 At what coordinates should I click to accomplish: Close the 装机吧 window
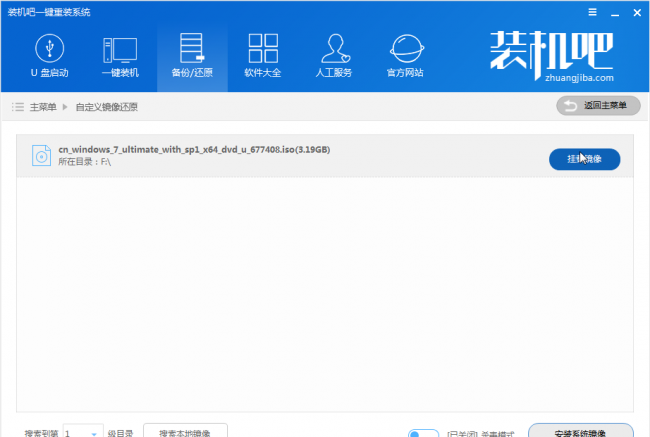(637, 13)
